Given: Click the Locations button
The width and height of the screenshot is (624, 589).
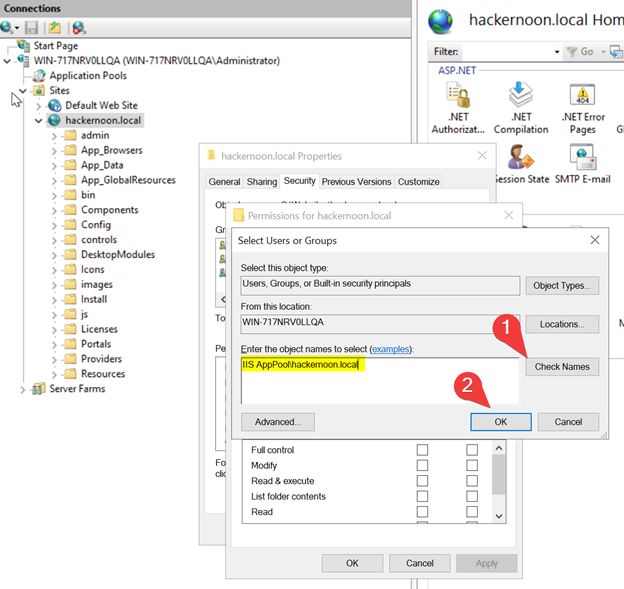Looking at the screenshot, I should pos(562,324).
